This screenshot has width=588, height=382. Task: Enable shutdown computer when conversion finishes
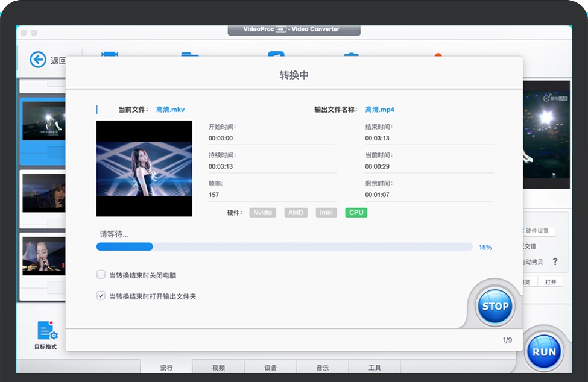101,275
